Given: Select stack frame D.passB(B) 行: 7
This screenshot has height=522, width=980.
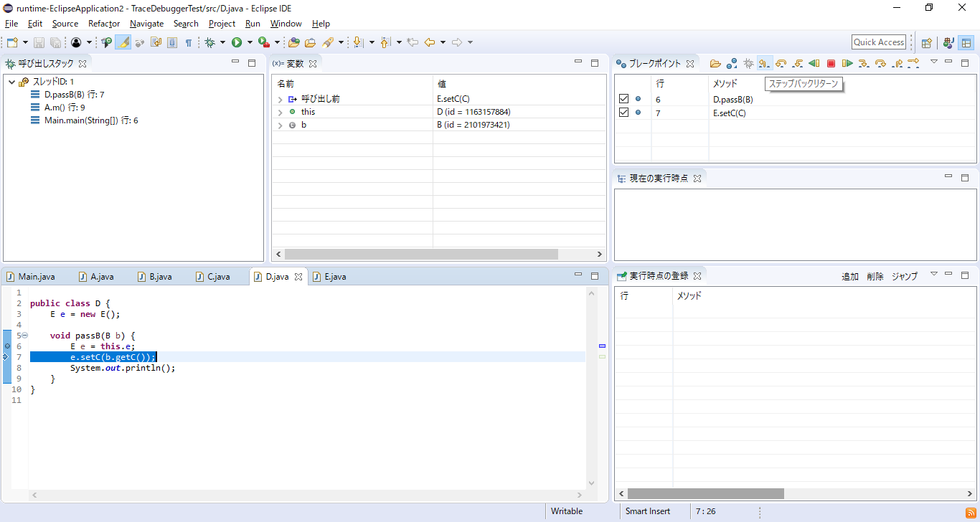Looking at the screenshot, I should point(75,95).
